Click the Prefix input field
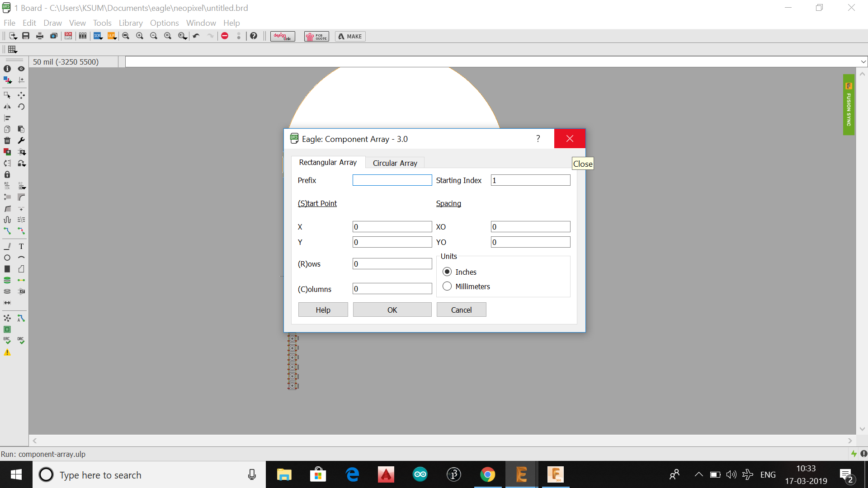This screenshot has height=488, width=868. pyautogui.click(x=392, y=180)
